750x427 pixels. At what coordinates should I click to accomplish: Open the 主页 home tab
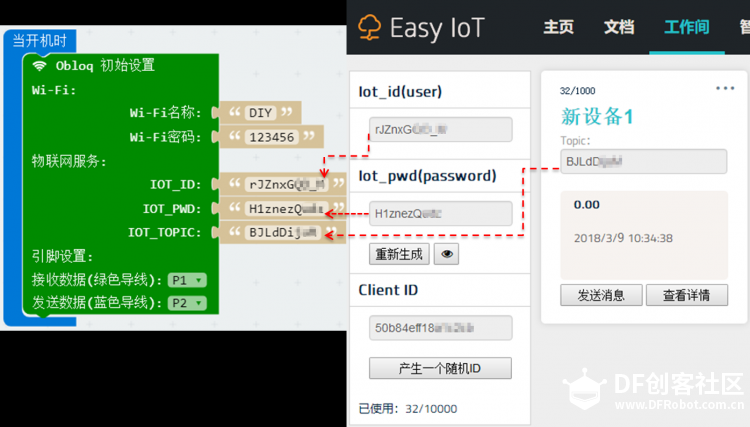[x=558, y=27]
